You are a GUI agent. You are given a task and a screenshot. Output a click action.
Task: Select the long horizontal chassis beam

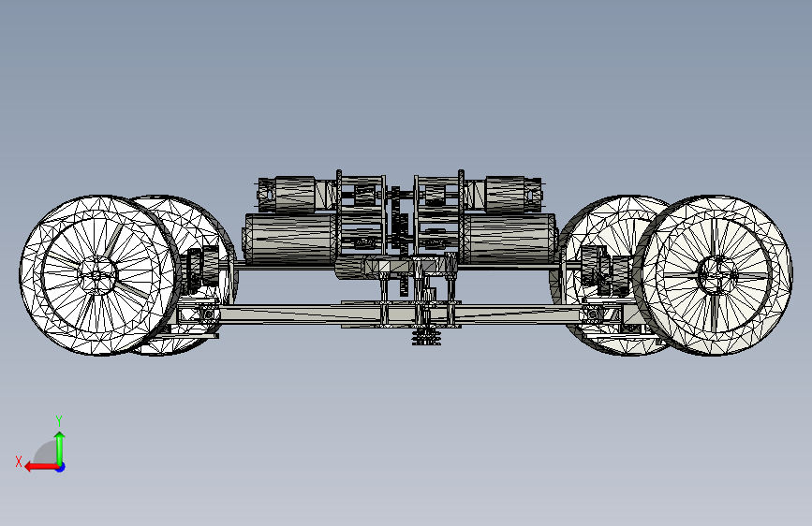(399, 314)
